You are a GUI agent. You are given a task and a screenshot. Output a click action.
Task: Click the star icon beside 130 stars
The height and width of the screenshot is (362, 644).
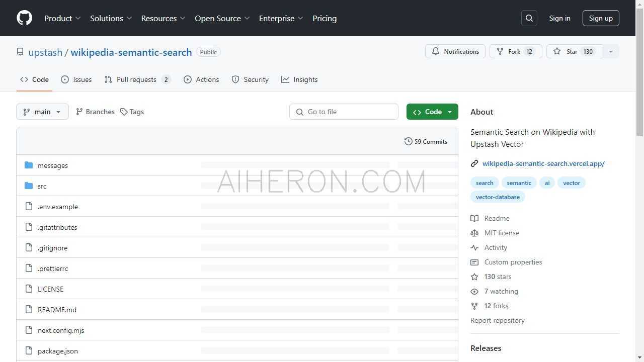click(474, 277)
